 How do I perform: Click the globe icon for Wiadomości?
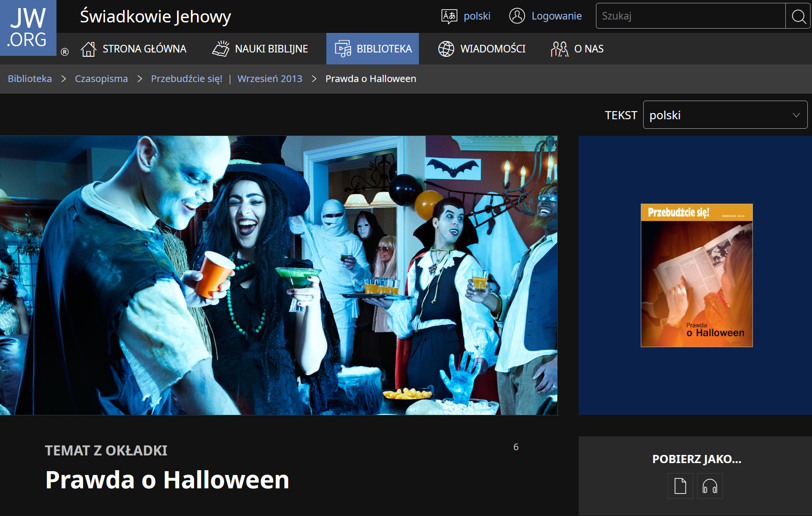pyautogui.click(x=446, y=49)
